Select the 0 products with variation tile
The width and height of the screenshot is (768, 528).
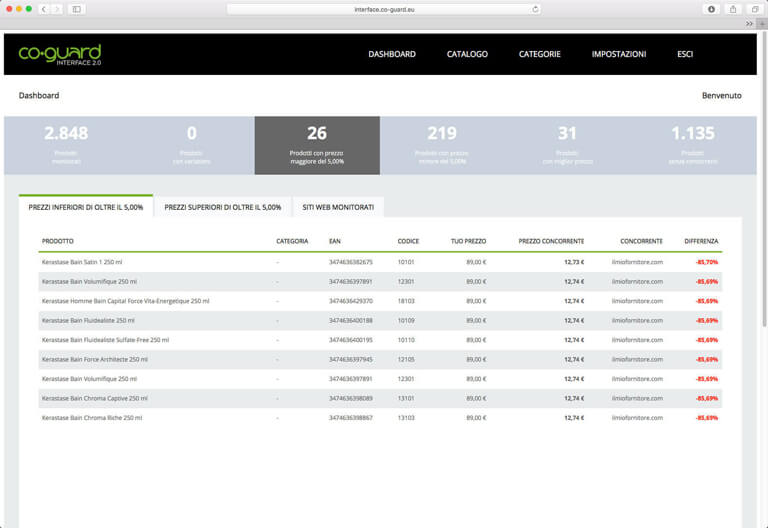point(192,145)
